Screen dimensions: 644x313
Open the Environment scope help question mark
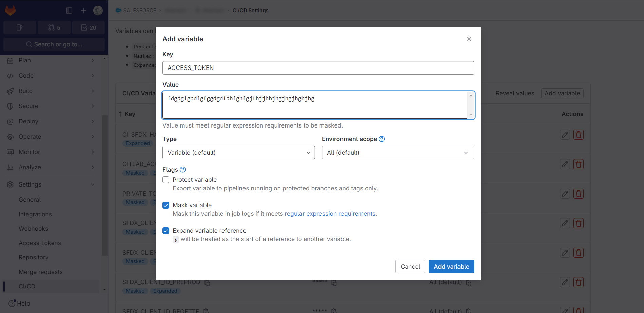click(x=382, y=139)
